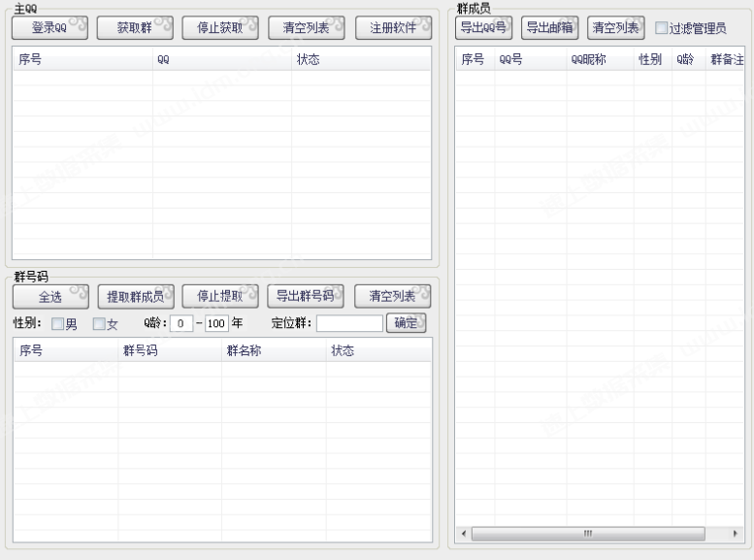754x560 pixels.
Task: Click the QQ column header in main list
Action: coord(222,59)
